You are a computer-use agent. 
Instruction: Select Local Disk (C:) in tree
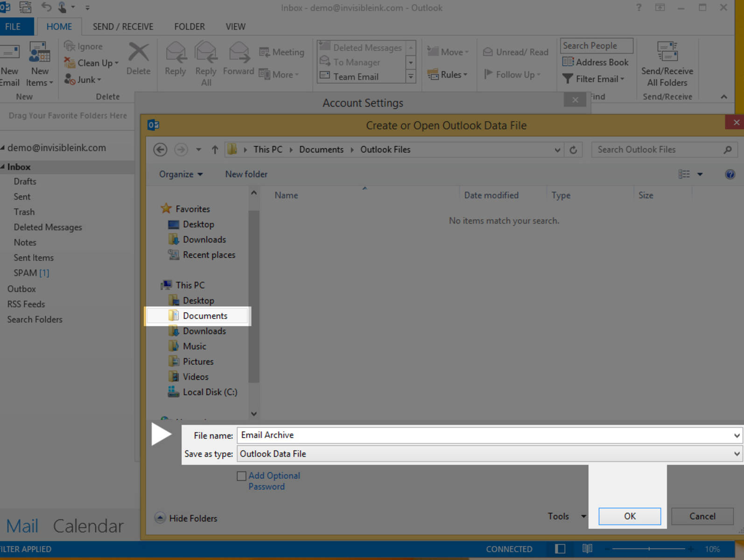pyautogui.click(x=202, y=392)
